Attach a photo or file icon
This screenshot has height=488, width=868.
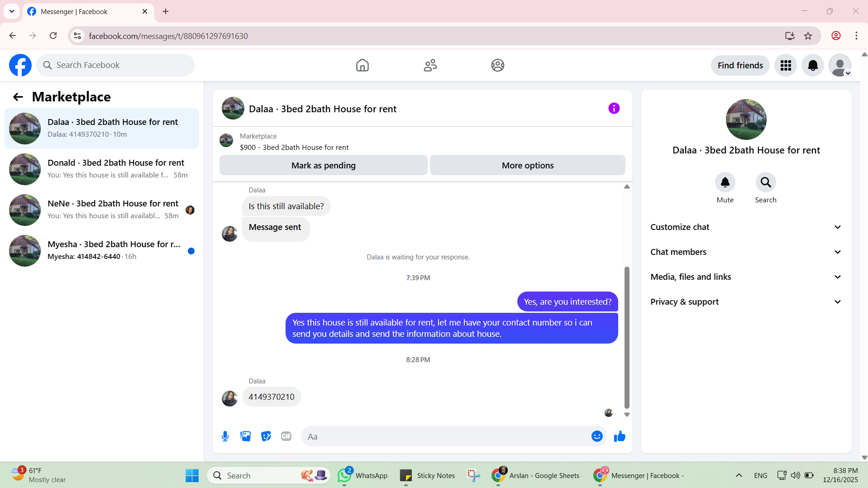(x=245, y=436)
